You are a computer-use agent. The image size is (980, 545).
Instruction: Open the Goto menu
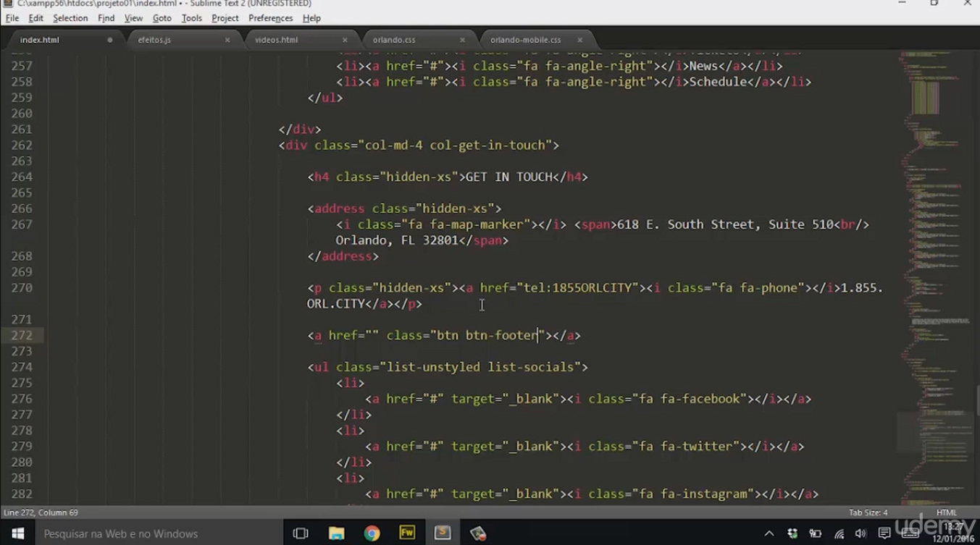162,18
